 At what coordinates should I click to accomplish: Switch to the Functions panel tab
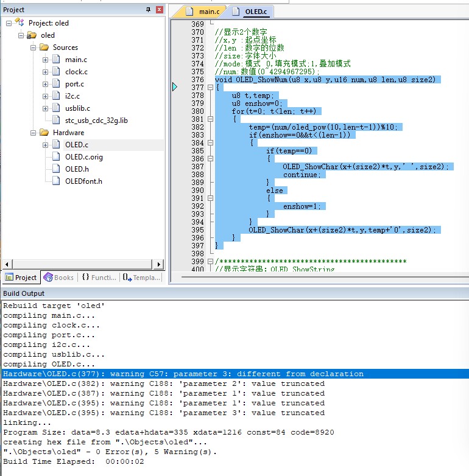pos(99,277)
